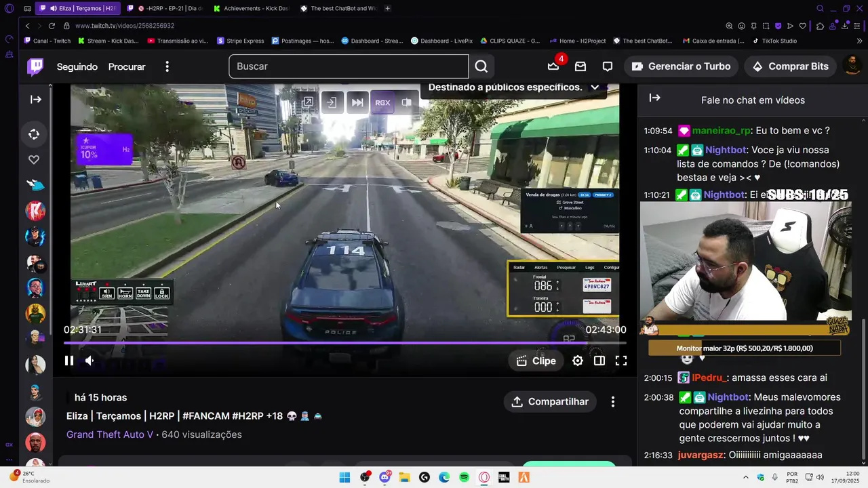Click the sidebar refresh arrows icon
868x488 pixels.
[x=34, y=134]
